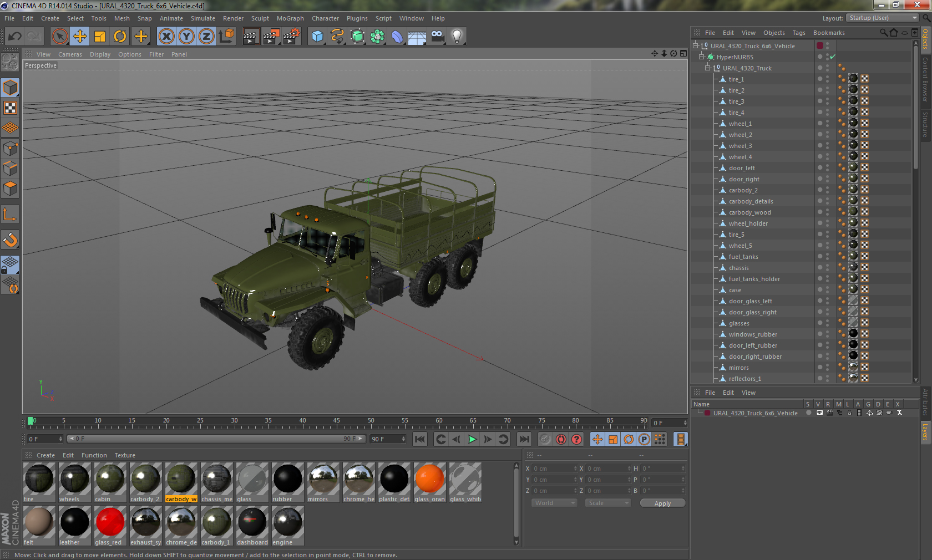The height and width of the screenshot is (560, 932).
Task: Open the floor environment icon
Action: (417, 37)
